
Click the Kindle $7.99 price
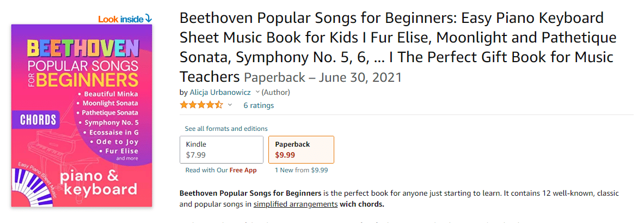coord(196,155)
